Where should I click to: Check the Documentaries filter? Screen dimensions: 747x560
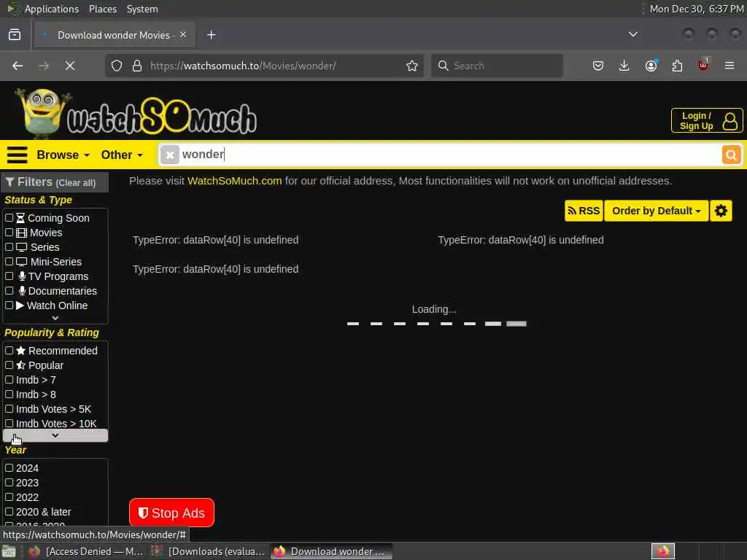(x=9, y=290)
